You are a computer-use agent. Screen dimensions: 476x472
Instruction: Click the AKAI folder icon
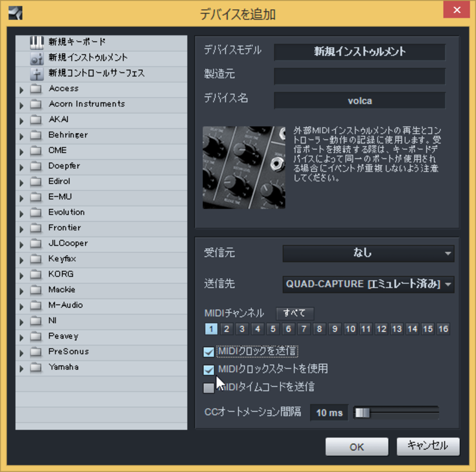coord(36,120)
